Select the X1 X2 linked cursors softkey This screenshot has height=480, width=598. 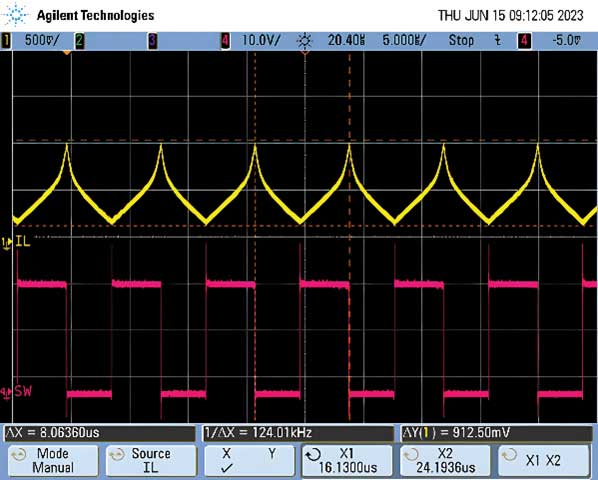(x=544, y=461)
